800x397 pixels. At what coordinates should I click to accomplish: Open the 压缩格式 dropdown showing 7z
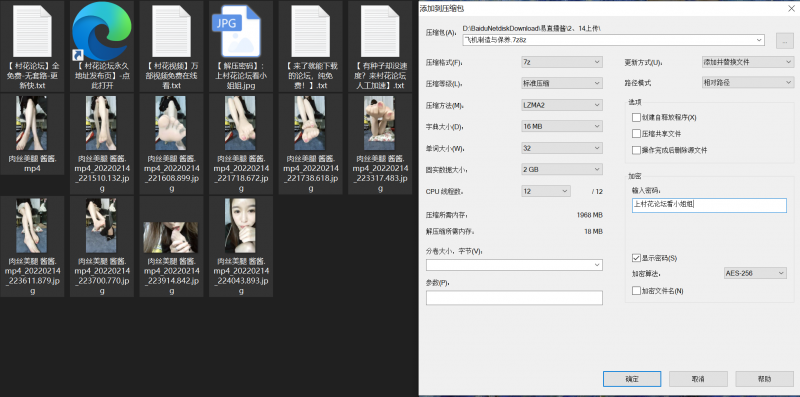pos(562,62)
